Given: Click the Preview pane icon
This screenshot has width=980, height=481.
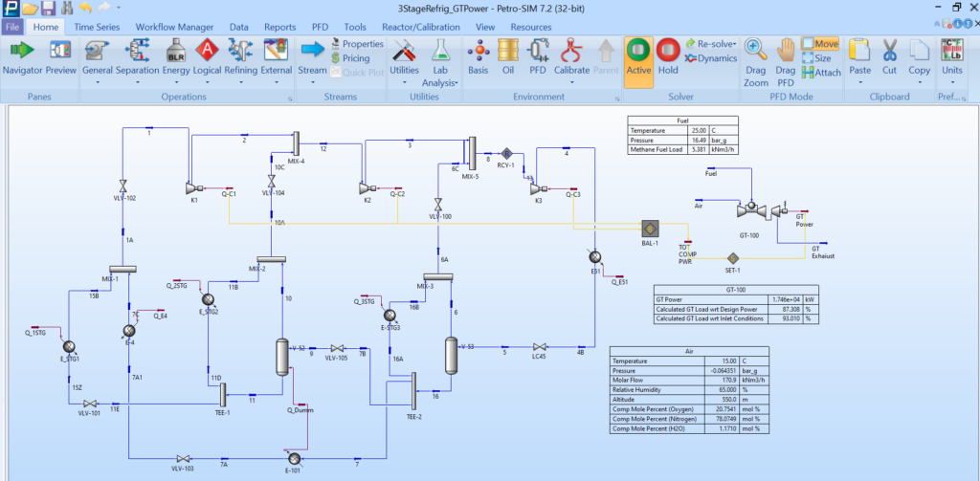Looking at the screenshot, I should click(x=61, y=55).
